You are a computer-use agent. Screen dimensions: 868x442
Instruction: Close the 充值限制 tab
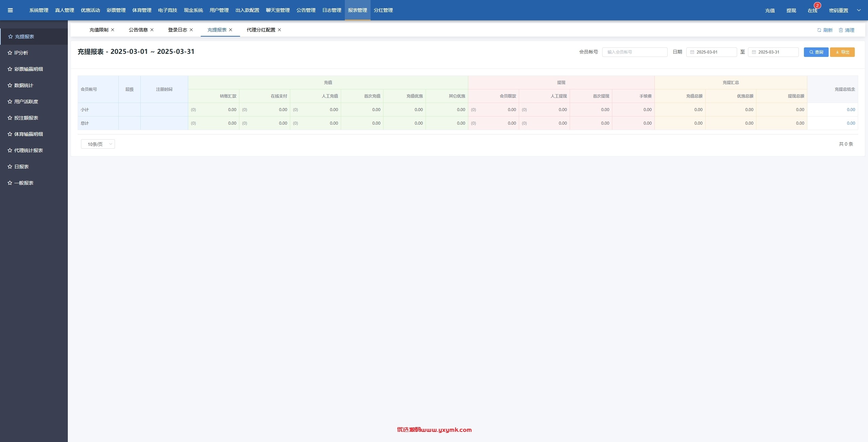(113, 30)
